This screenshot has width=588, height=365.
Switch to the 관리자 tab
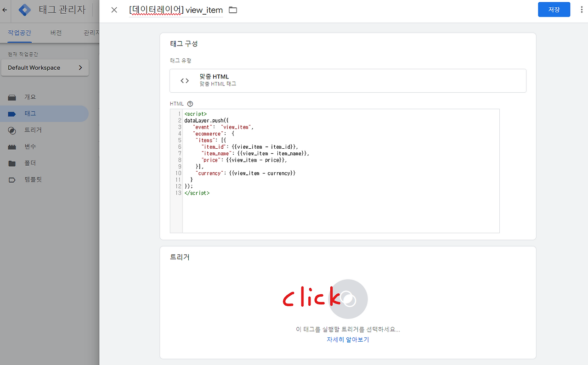[x=91, y=33]
